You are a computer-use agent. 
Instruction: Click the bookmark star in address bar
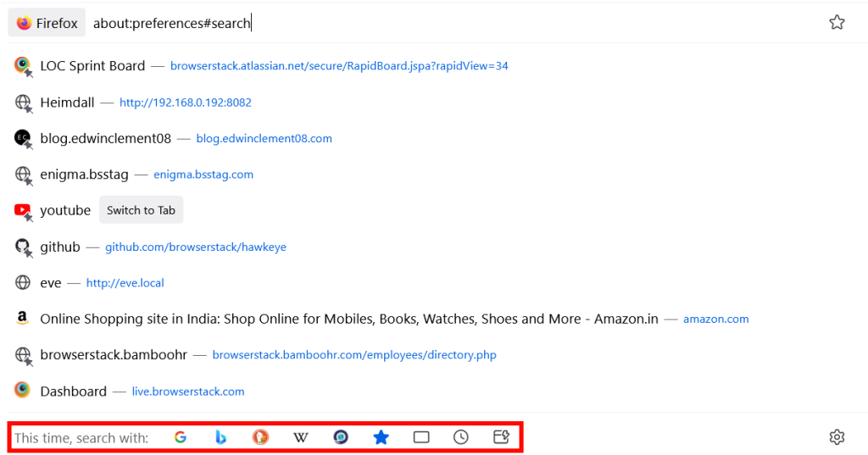pos(837,22)
